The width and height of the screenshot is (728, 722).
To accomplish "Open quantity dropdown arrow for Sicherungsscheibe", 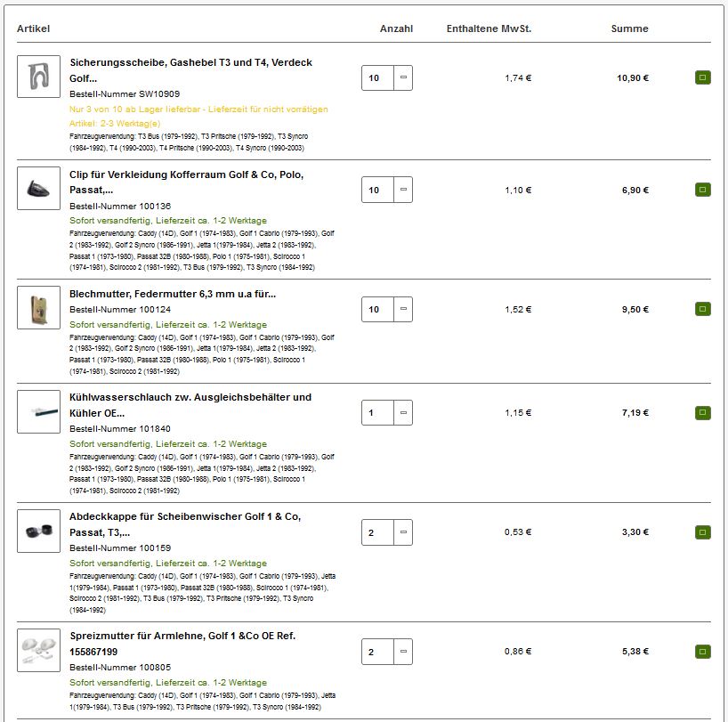I will coord(403,78).
